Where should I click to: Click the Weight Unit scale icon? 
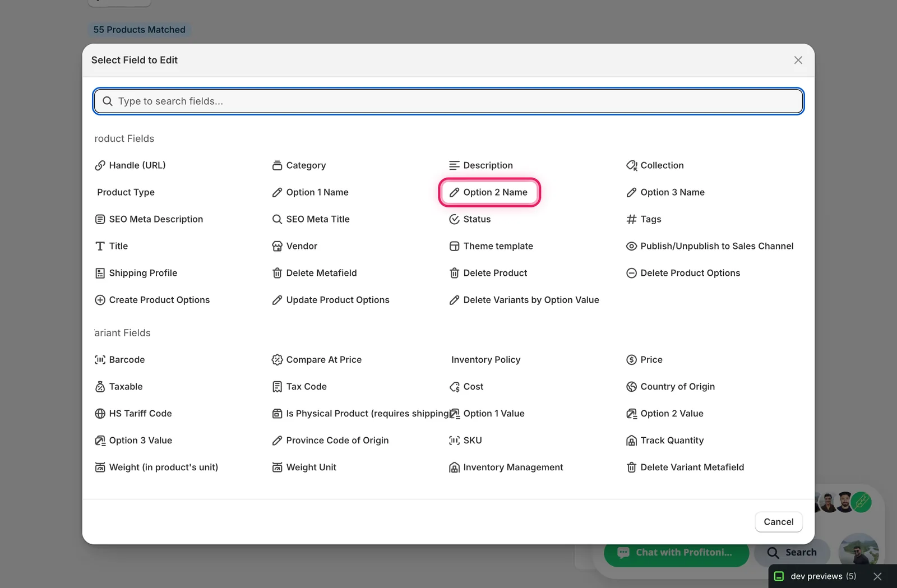[x=277, y=467]
